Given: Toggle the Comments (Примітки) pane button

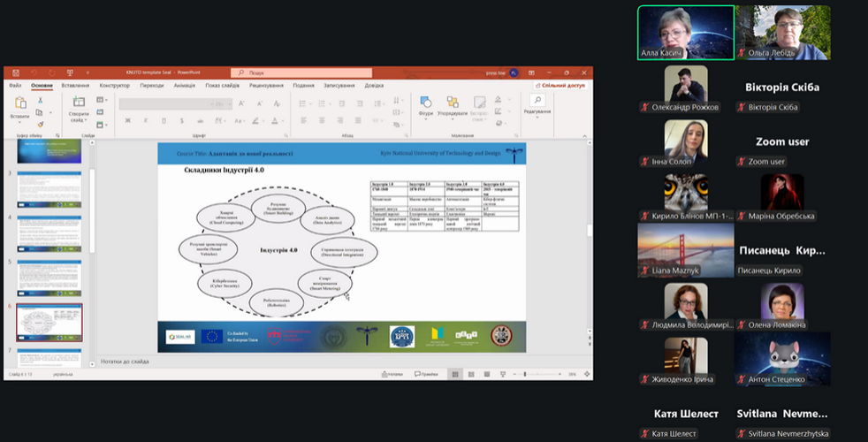Looking at the screenshot, I should [x=428, y=374].
